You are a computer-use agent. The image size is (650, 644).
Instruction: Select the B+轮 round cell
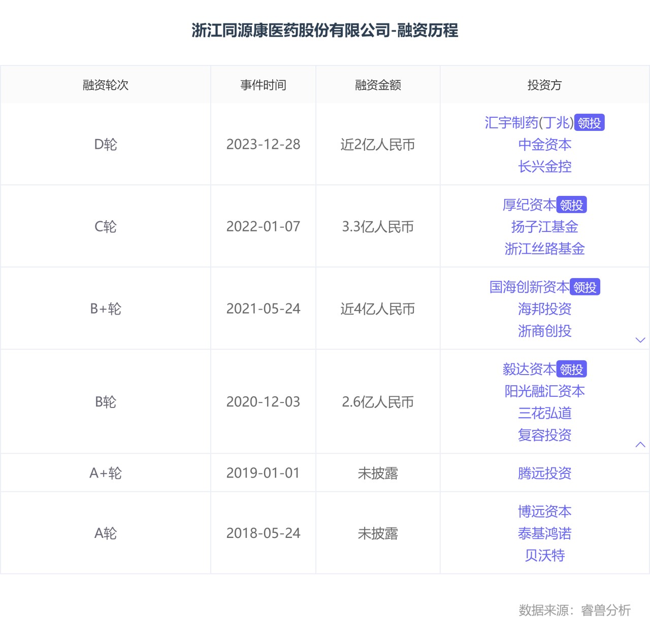tap(106, 309)
